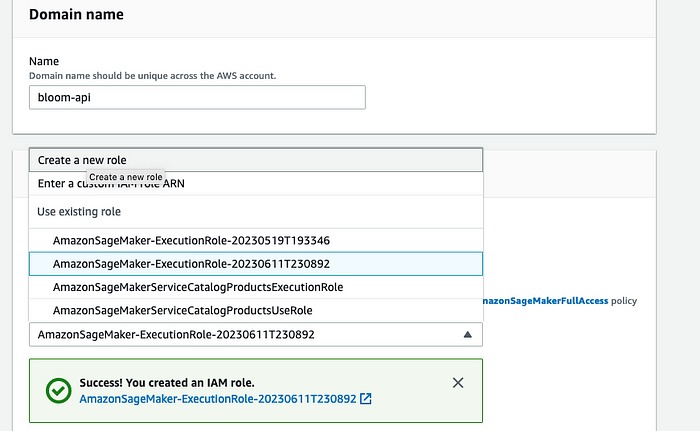Click the 'Use existing role' group label

coord(80,212)
